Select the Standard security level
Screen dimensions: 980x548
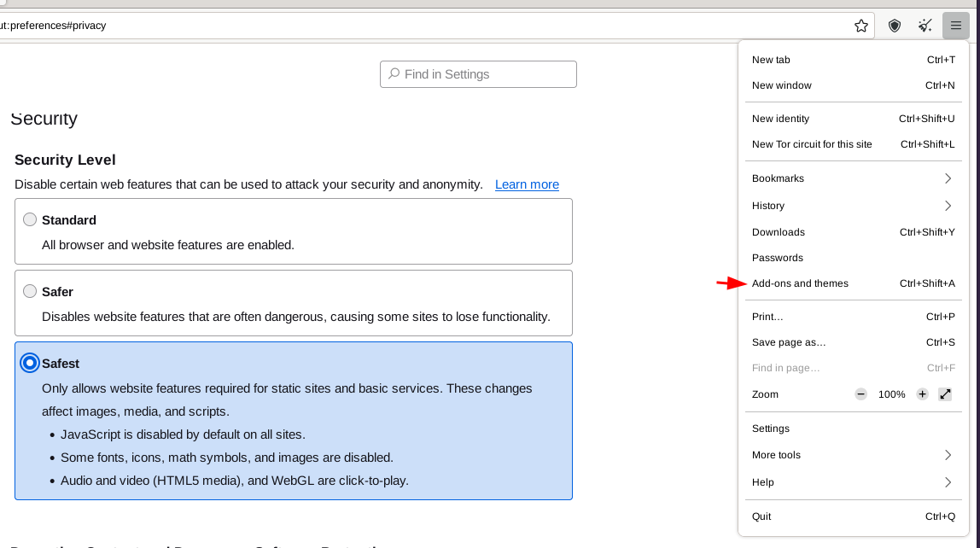[30, 220]
